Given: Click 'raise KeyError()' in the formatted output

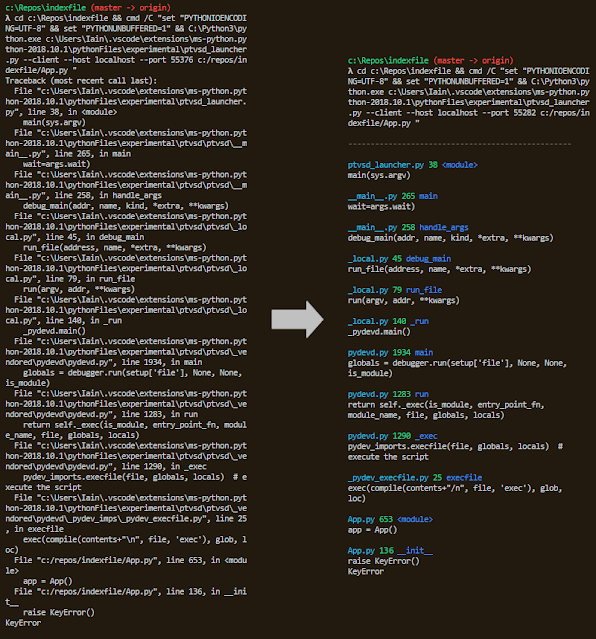Looking at the screenshot, I should coord(384,561).
